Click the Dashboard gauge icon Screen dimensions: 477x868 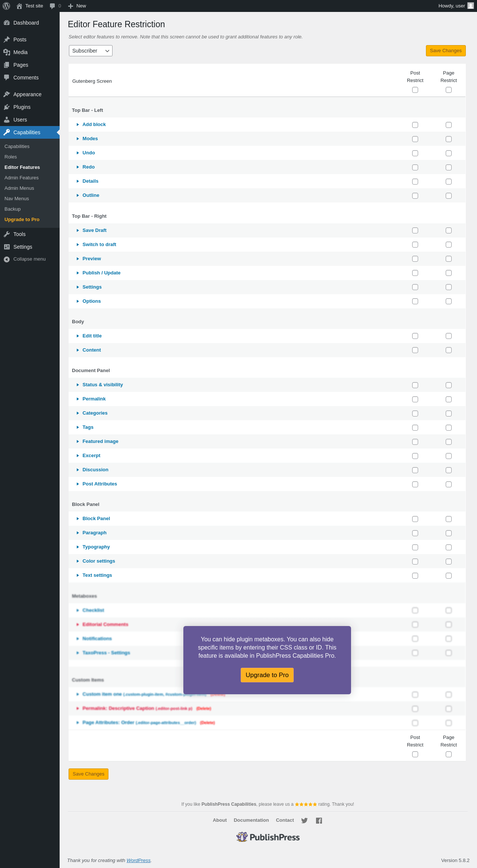pyautogui.click(x=7, y=23)
